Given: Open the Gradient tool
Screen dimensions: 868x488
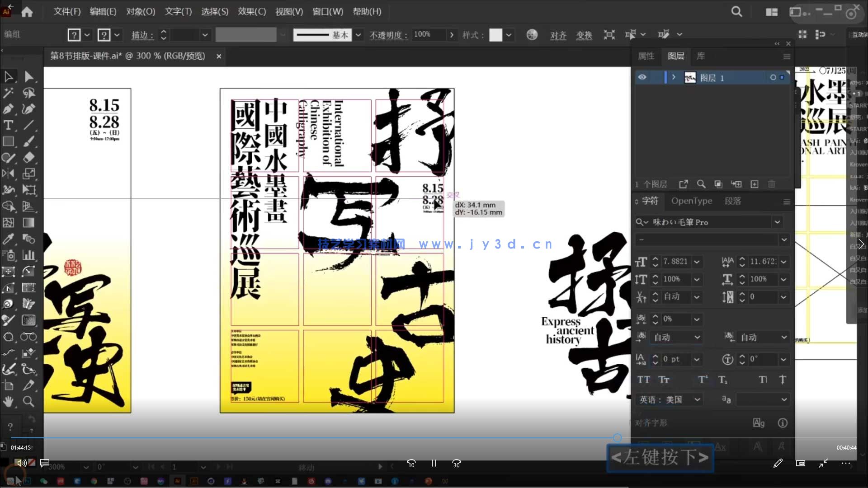Looking at the screenshot, I should click(x=28, y=223).
